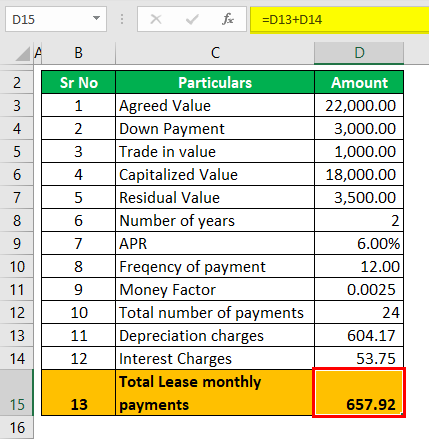The height and width of the screenshot is (439, 429).
Task: Click the 'Capitalized Value' cell
Action: tap(215, 174)
